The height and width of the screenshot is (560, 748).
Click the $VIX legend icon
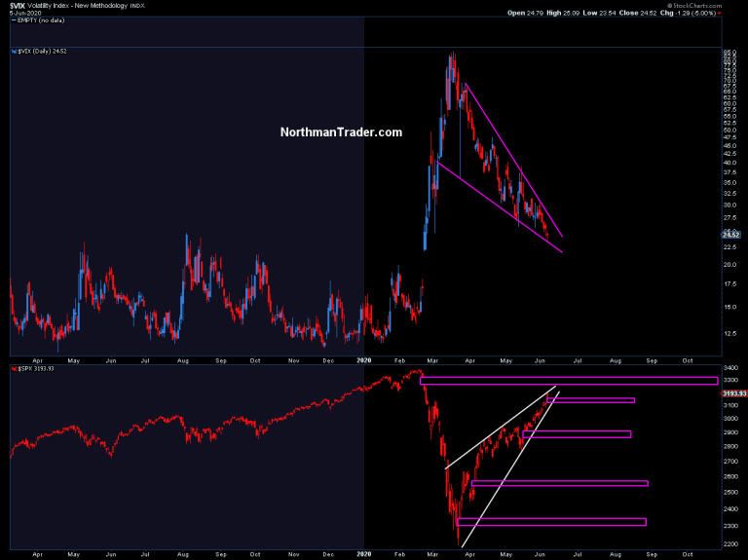pos(14,52)
